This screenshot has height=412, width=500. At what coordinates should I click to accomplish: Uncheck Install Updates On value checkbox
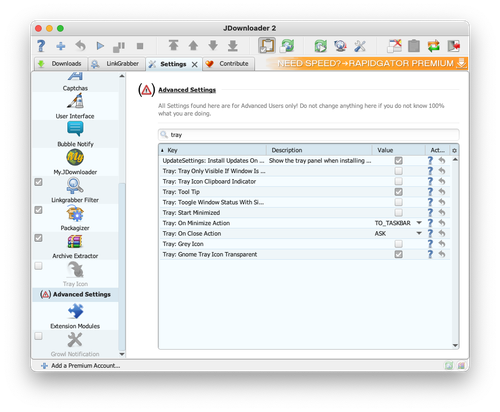click(398, 161)
